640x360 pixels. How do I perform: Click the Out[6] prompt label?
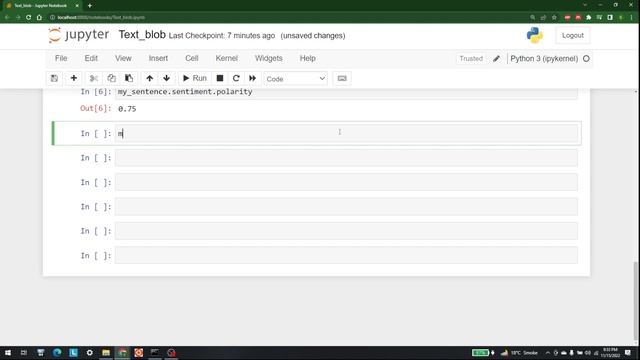[x=96, y=109]
